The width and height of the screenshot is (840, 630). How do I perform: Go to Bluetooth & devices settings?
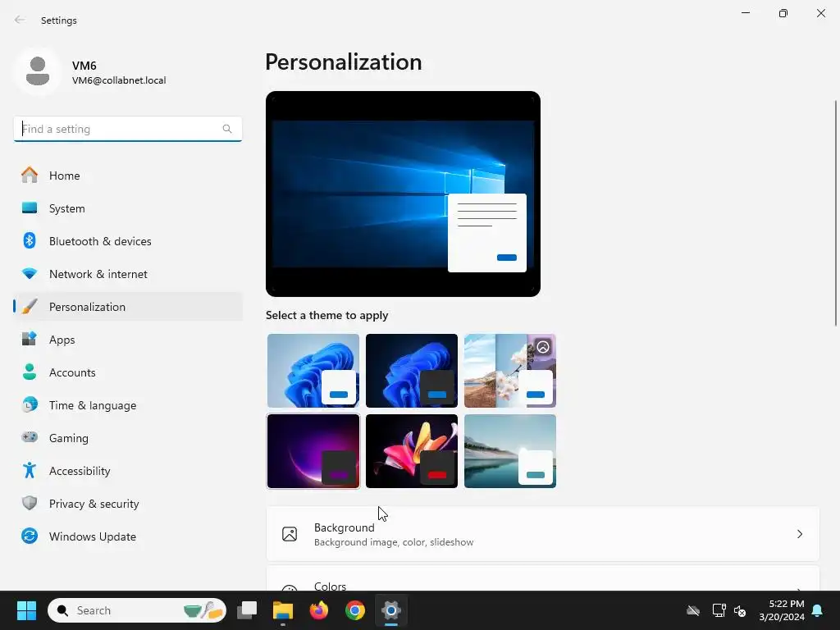click(128, 241)
